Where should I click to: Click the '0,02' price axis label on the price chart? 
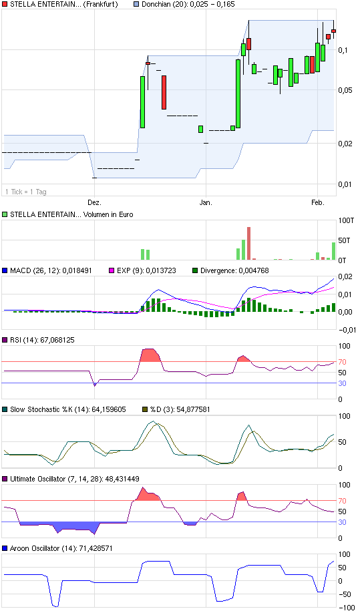point(345,144)
